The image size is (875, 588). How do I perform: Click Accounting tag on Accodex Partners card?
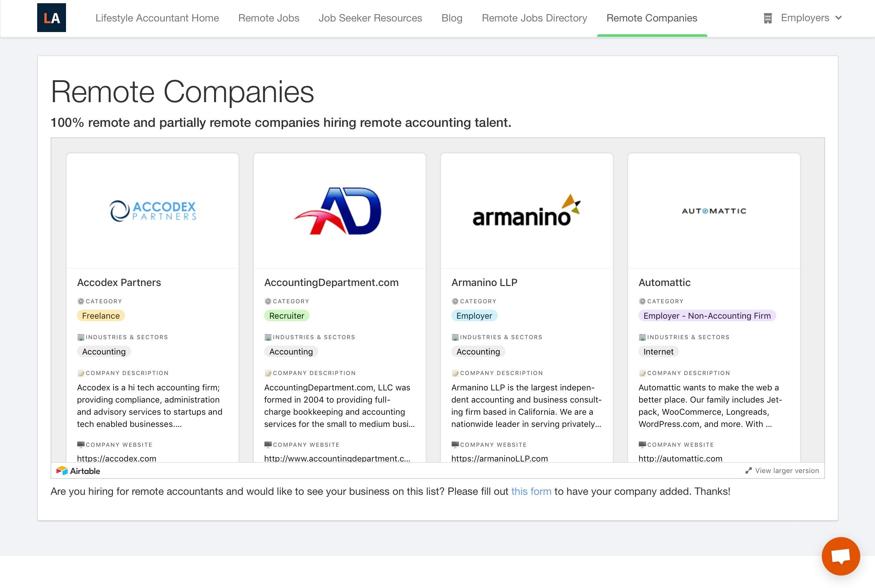[104, 352]
